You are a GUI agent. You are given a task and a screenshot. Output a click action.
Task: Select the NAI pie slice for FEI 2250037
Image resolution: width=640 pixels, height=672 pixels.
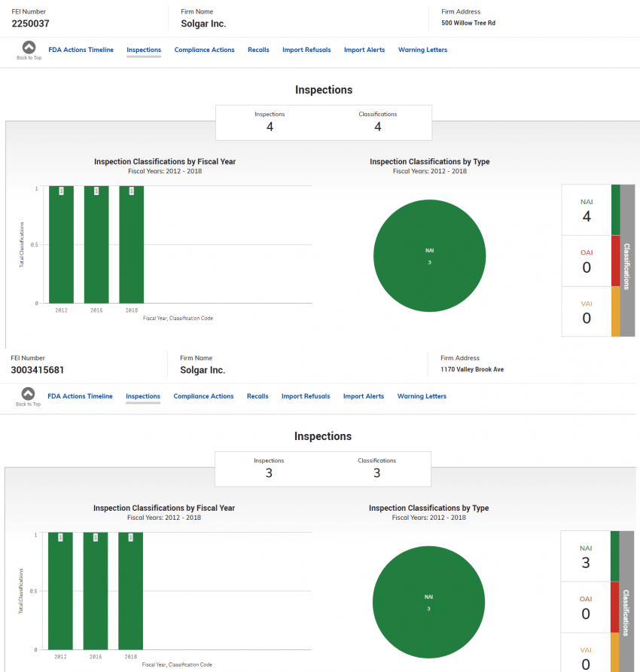(430, 256)
